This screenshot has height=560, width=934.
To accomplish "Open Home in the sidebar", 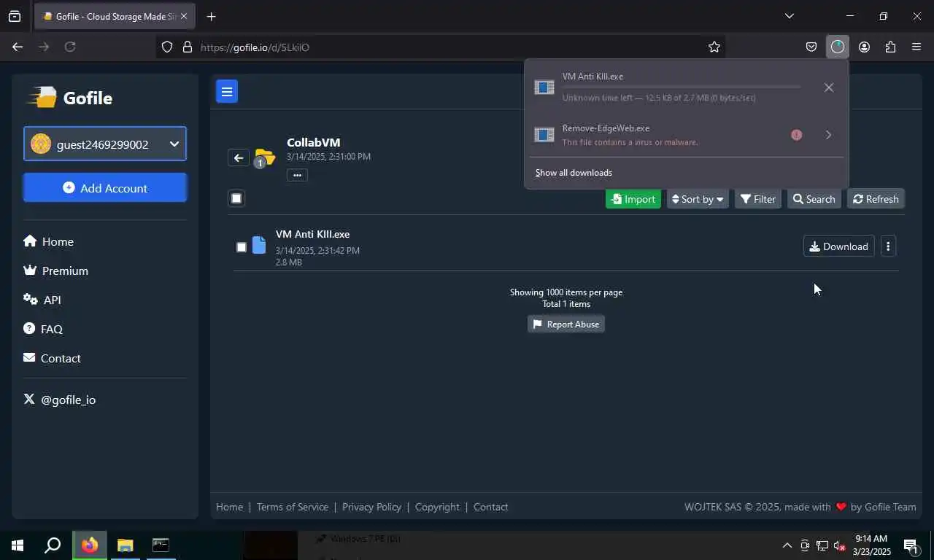I will [48, 241].
